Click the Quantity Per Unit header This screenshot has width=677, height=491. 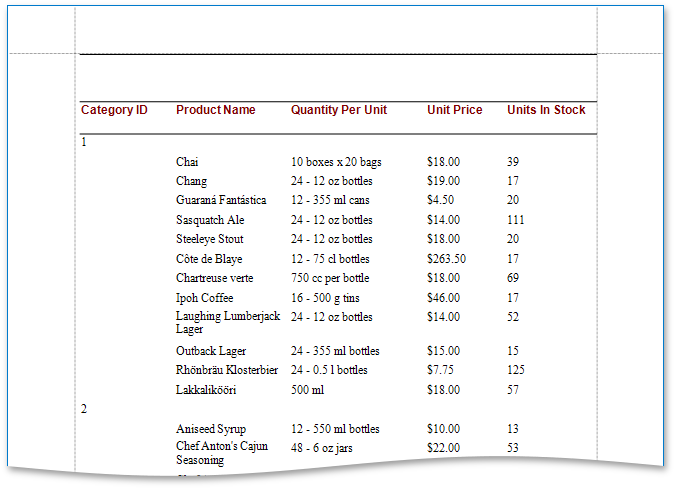coord(338,110)
